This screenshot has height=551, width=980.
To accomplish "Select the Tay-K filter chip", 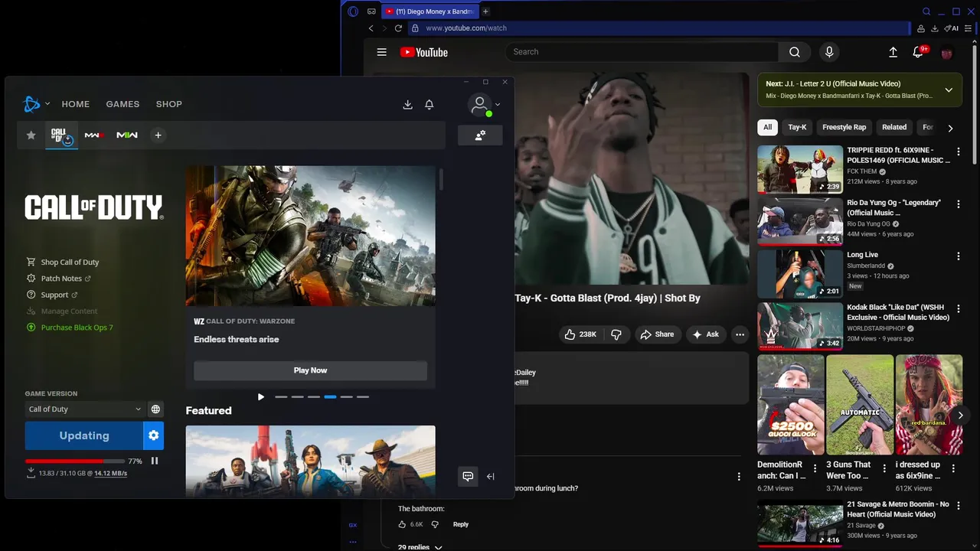I will [797, 128].
